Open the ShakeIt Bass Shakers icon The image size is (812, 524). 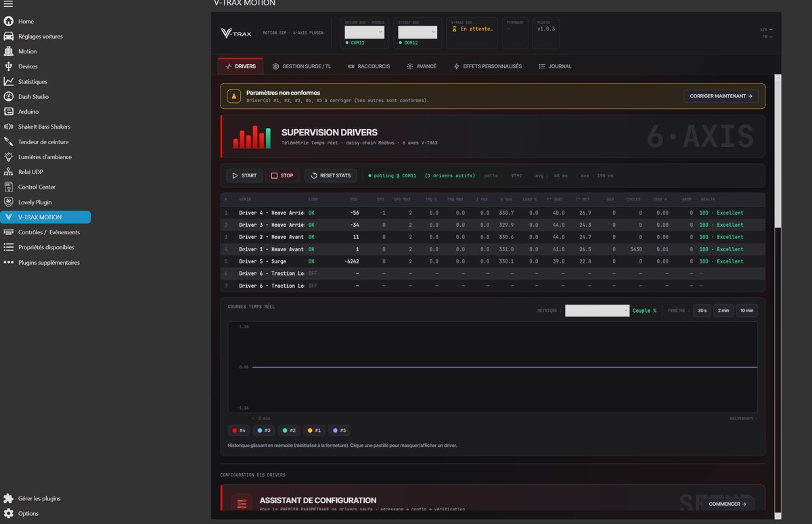pyautogui.click(x=8, y=127)
